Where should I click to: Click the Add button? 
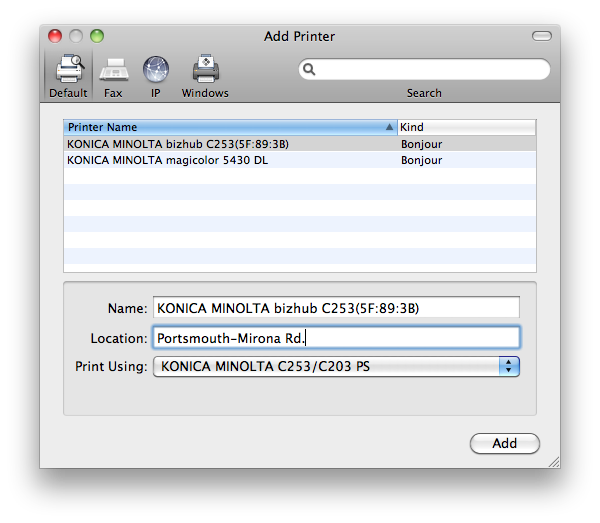[505, 443]
